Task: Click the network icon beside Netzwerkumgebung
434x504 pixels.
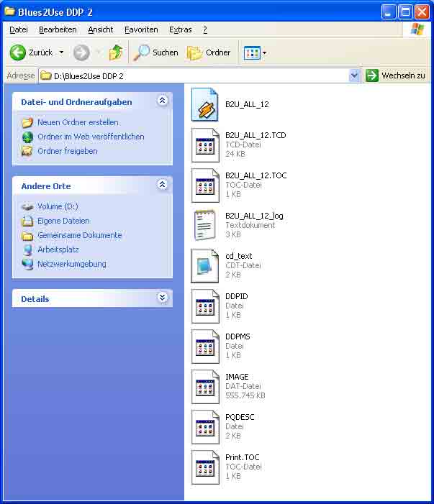Action: (27, 264)
